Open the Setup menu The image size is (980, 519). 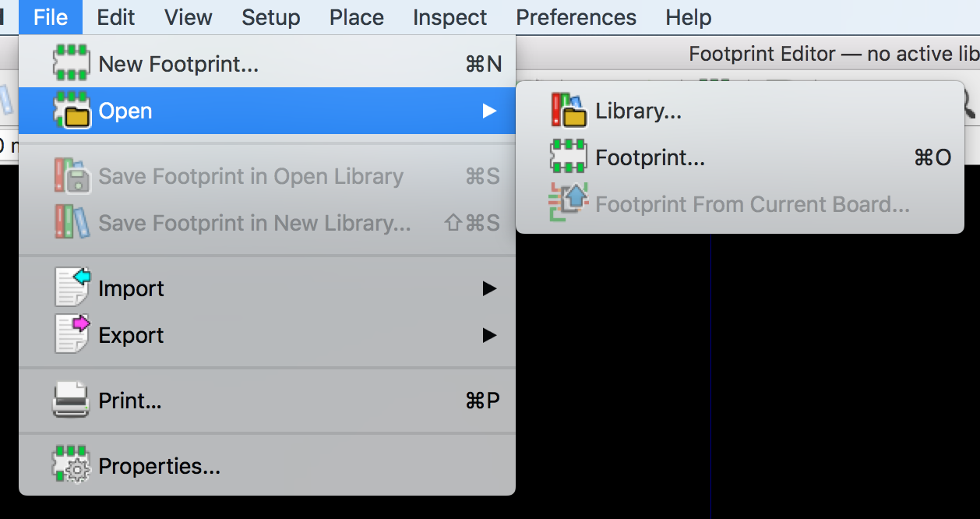click(x=271, y=17)
